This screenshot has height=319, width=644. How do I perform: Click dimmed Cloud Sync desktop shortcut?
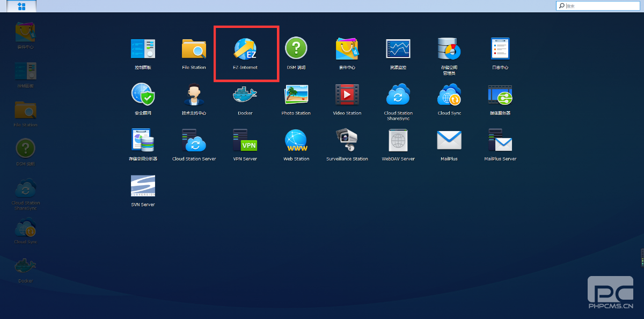pos(25,227)
